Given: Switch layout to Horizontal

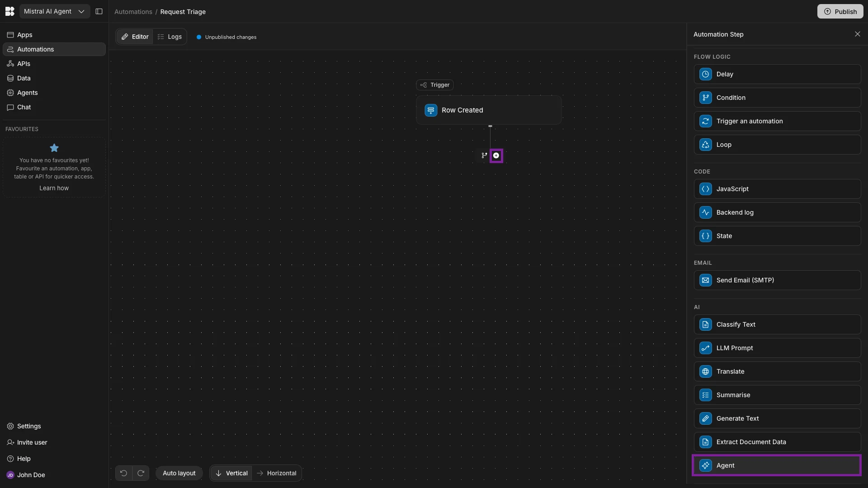Looking at the screenshot, I should point(277,473).
